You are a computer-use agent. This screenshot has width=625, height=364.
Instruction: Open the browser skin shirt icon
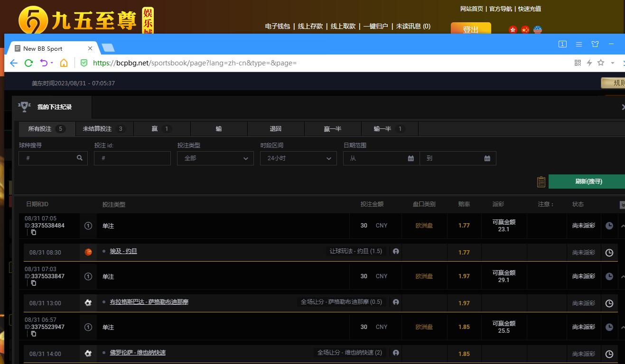pyautogui.click(x=595, y=44)
